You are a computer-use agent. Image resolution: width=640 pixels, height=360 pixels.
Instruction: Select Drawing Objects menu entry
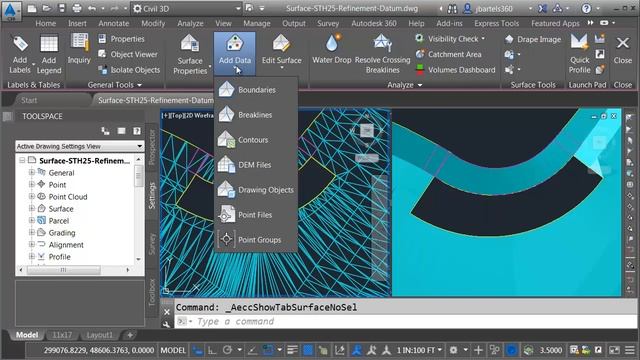pos(256,190)
